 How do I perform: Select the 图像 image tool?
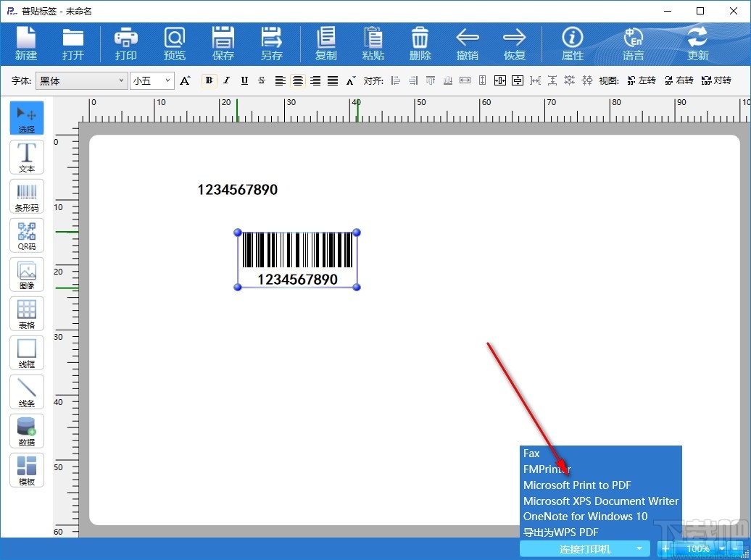[26, 275]
